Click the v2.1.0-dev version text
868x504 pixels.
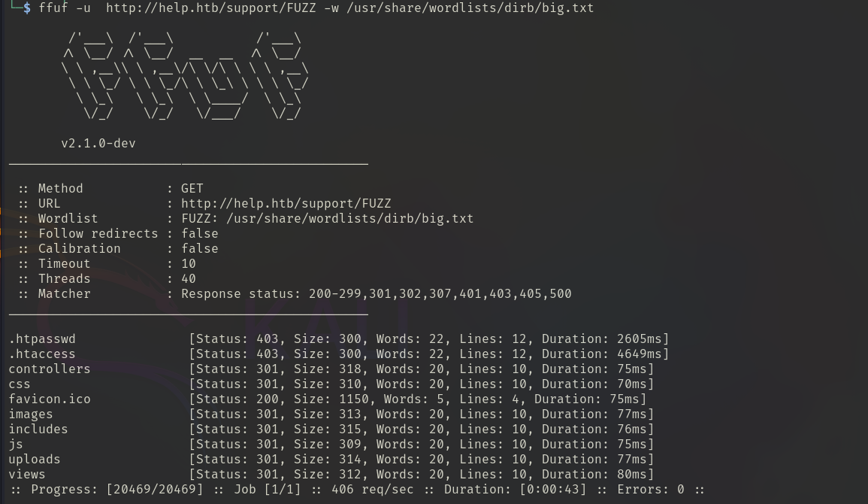pyautogui.click(x=98, y=143)
